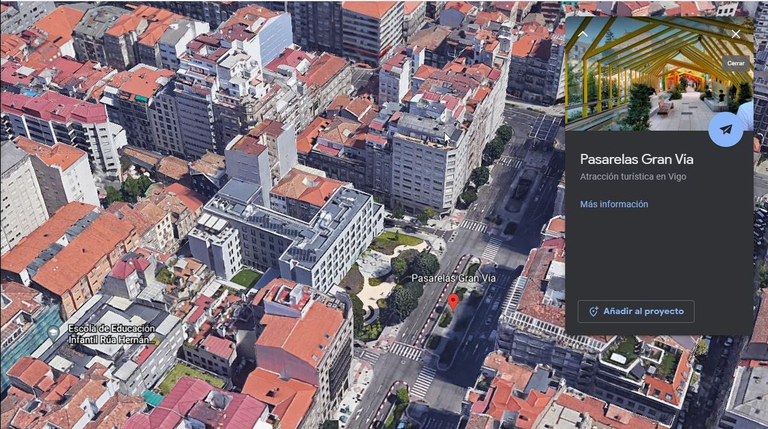Select the Escola de Educación Infantil school marker icon
This screenshot has width=768, height=429.
tap(53, 334)
